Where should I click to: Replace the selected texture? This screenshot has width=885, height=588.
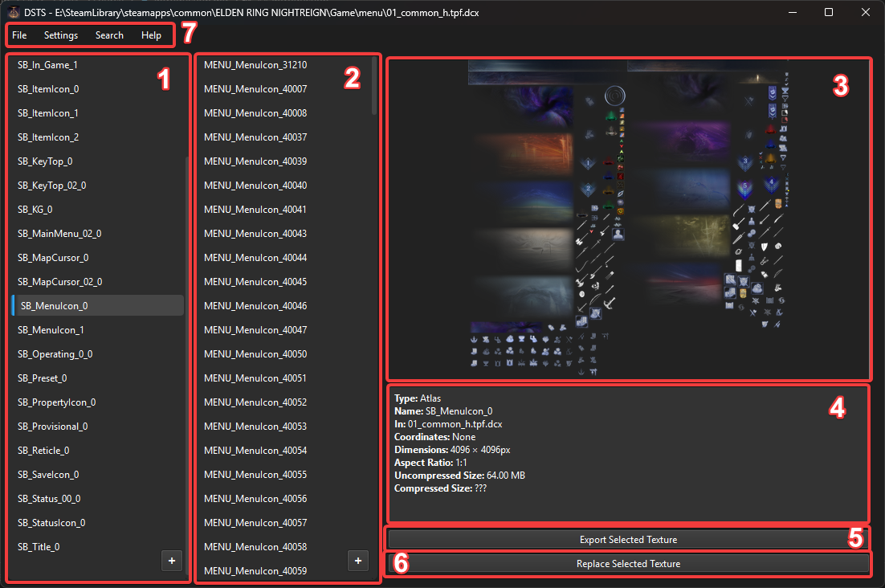point(628,564)
